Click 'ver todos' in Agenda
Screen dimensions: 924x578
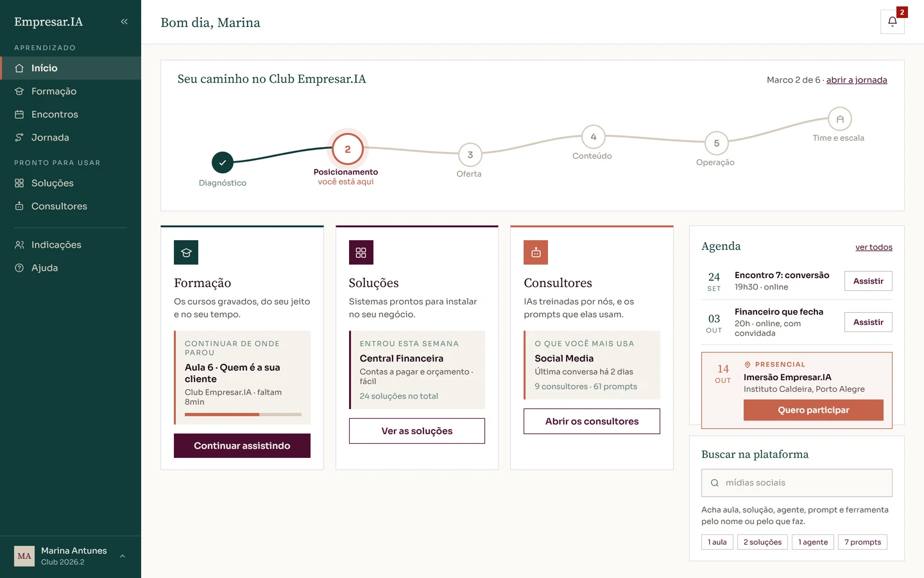tap(874, 247)
